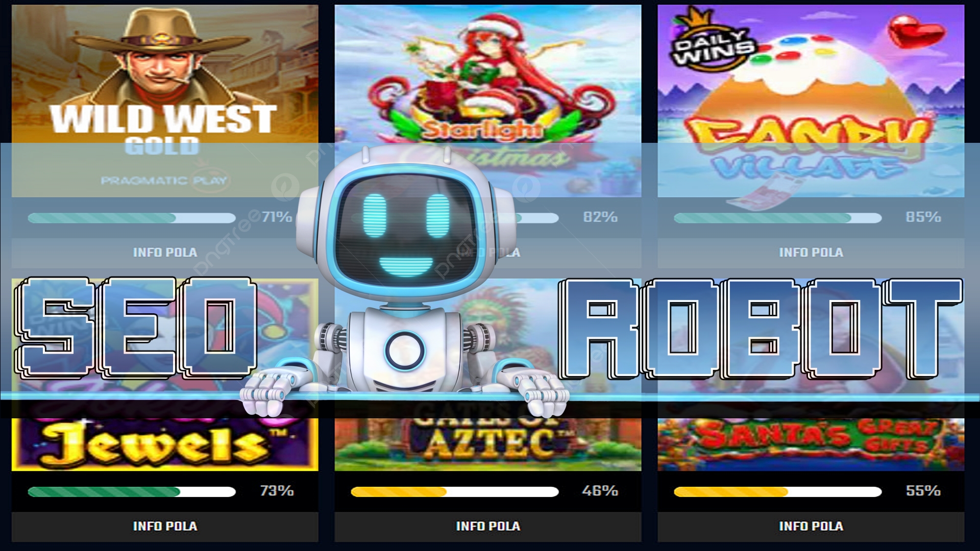Screen dimensions: 980x551
Task: Click the Daily Wins badge on Candy Village
Action: click(711, 40)
